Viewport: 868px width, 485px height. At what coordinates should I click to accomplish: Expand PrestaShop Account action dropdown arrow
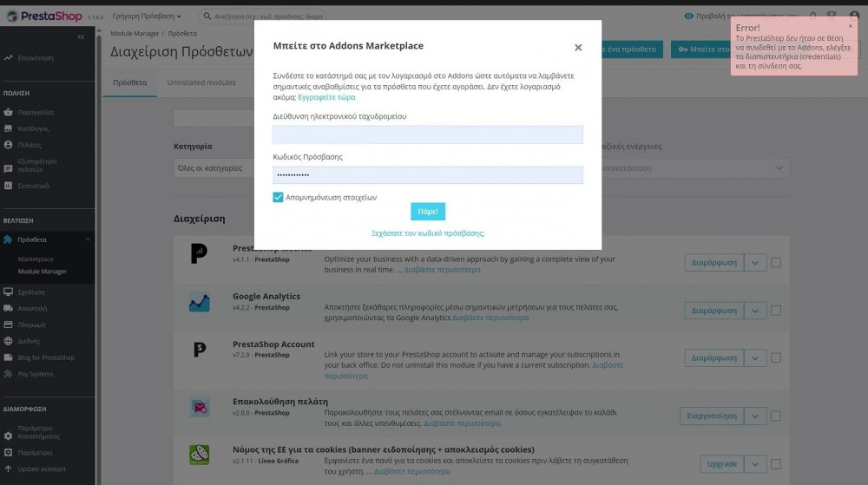(755, 358)
